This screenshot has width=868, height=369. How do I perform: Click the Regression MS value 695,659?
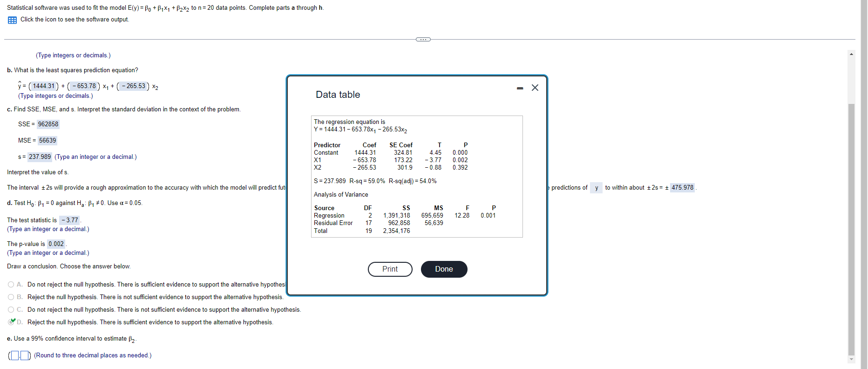click(x=432, y=216)
